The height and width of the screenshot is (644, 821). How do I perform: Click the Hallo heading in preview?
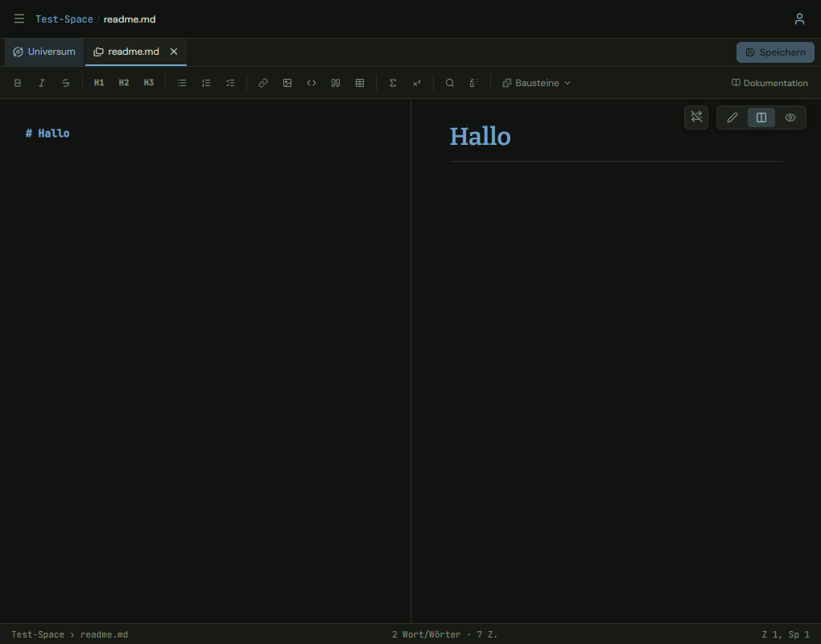point(481,137)
